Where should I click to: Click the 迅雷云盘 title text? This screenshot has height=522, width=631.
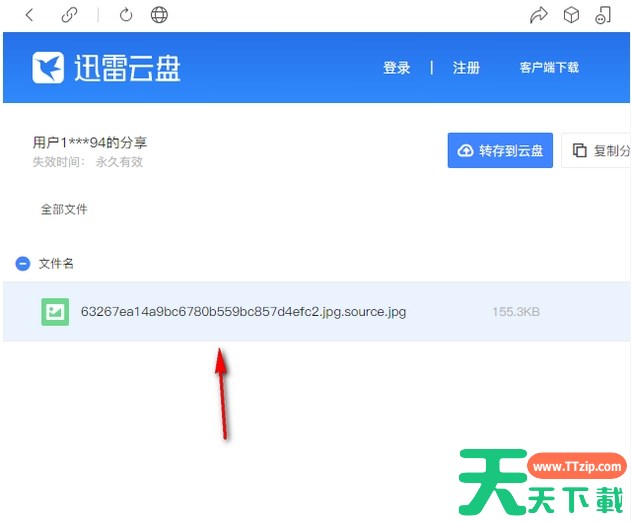point(127,68)
